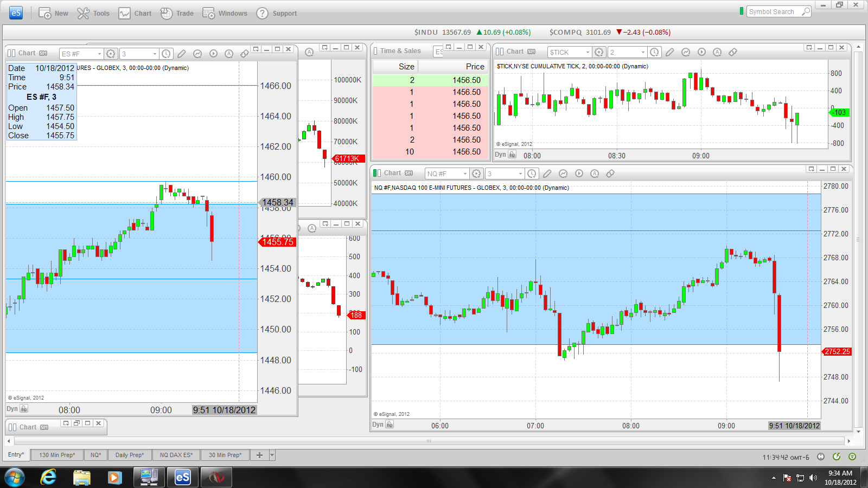Image resolution: width=868 pixels, height=488 pixels.
Task: Toggle Dyn lock in NQ chart
Action: click(x=390, y=425)
